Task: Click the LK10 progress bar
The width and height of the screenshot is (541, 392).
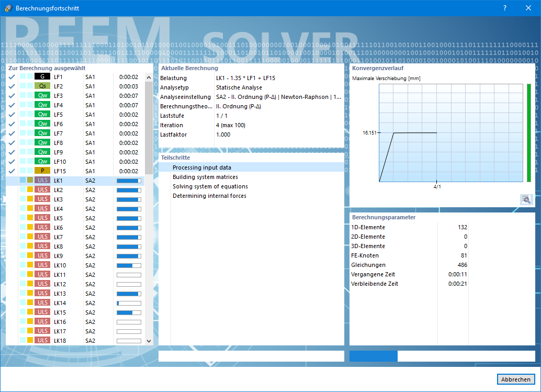Action: click(x=129, y=266)
